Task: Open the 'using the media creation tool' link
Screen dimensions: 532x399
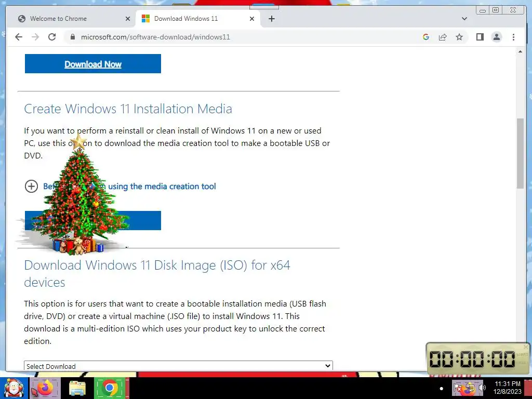Action: (129, 187)
